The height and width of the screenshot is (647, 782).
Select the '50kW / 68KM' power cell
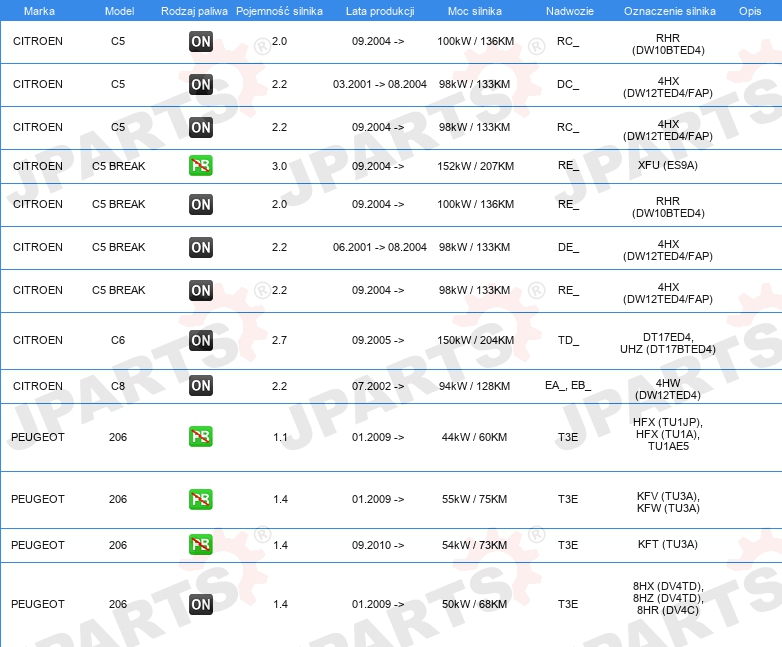tap(474, 604)
